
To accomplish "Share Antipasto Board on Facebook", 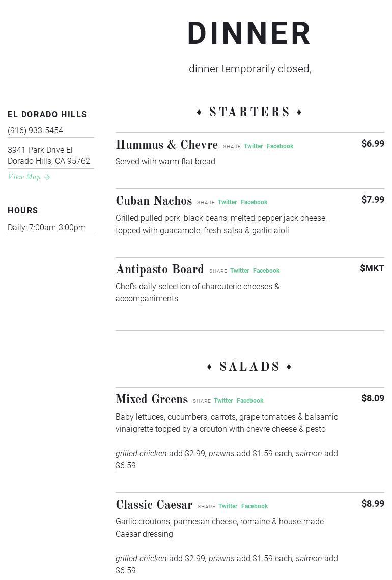I will 266,271.
